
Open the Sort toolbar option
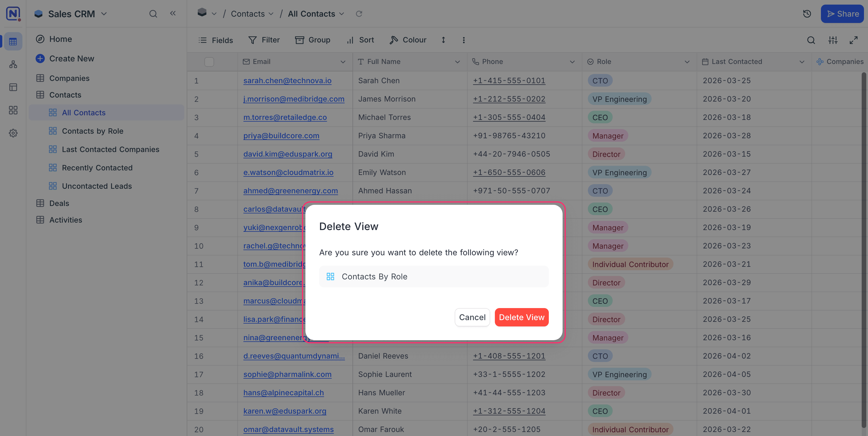[360, 40]
